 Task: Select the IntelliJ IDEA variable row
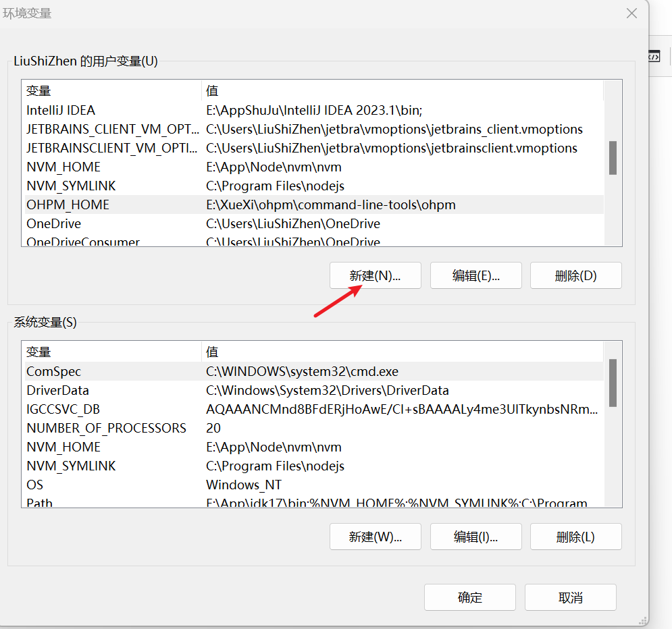[313, 111]
